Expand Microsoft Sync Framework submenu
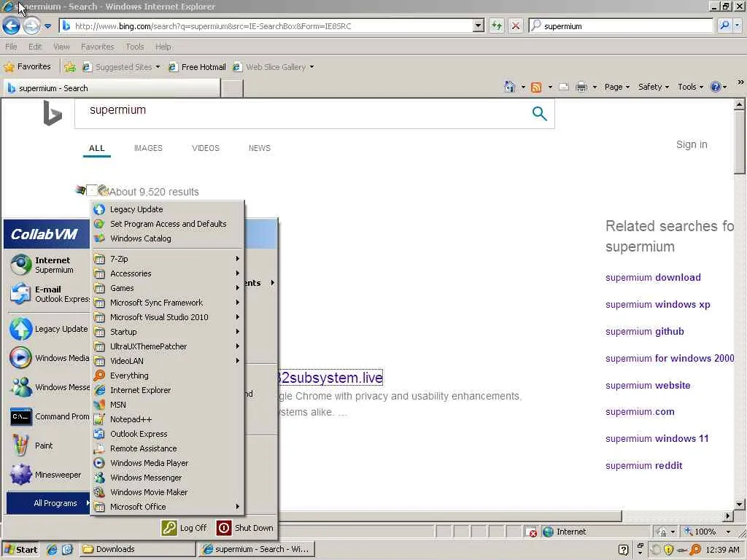 [x=167, y=303]
